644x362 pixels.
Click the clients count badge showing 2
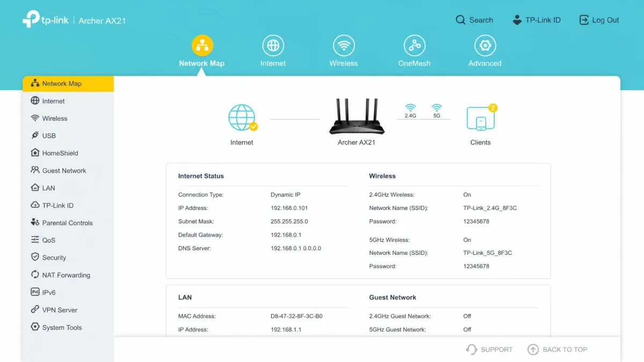pyautogui.click(x=493, y=108)
